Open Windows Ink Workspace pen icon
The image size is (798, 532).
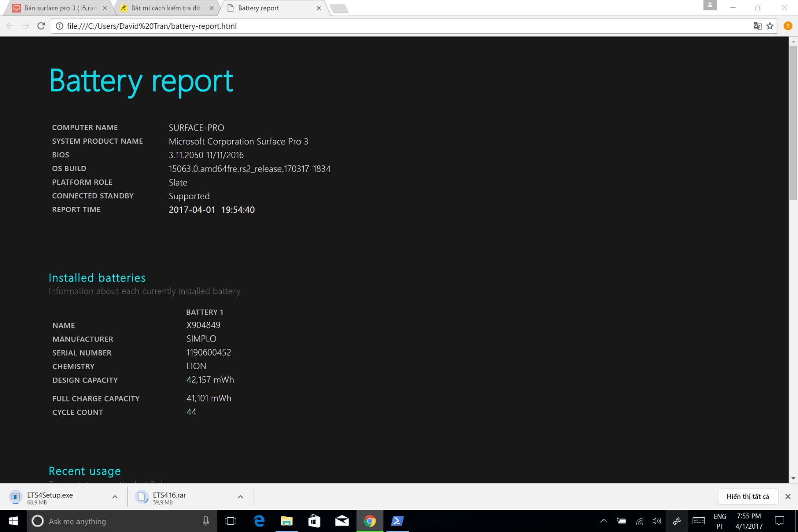pos(677,521)
